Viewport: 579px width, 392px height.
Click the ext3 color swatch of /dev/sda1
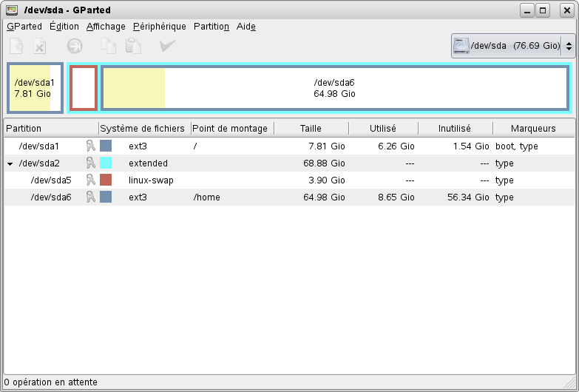(106, 146)
